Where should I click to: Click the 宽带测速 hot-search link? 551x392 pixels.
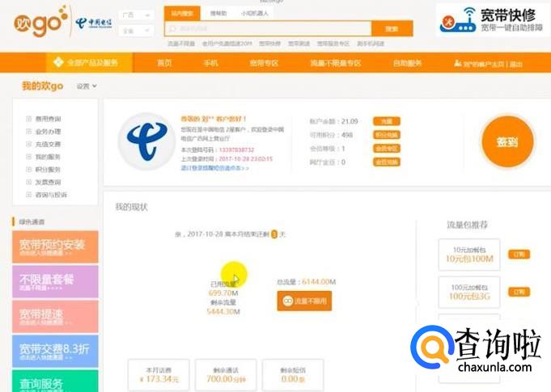click(299, 44)
